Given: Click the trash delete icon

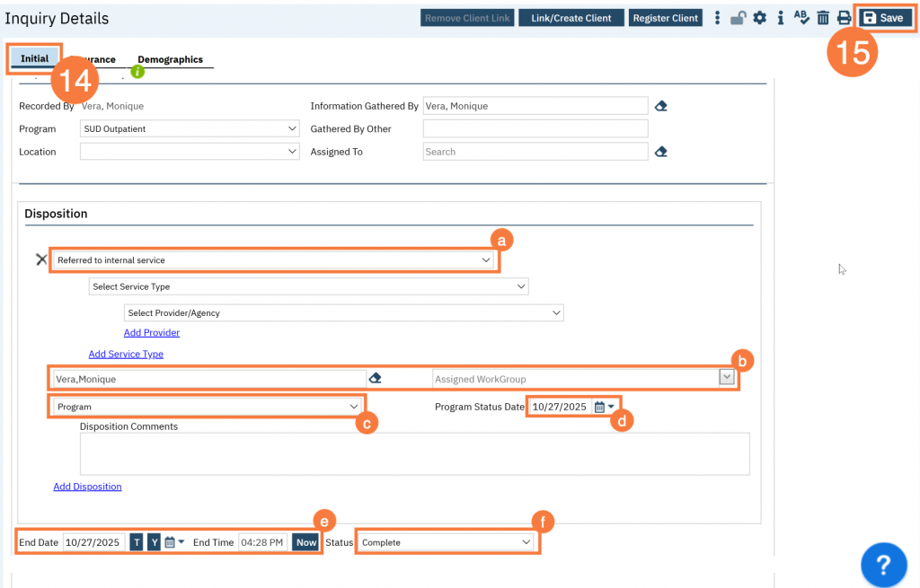Looking at the screenshot, I should [823, 18].
